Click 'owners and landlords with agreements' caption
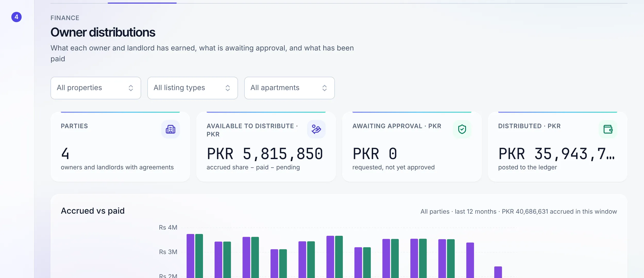Viewport: 644px width, 278px height. (117, 167)
